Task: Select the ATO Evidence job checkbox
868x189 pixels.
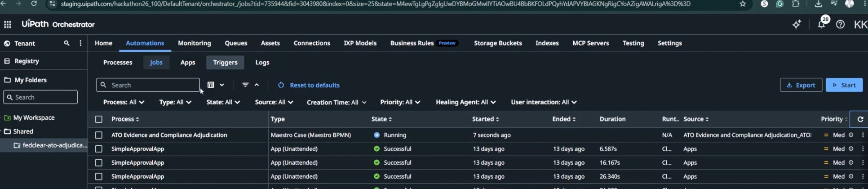Action: pos(99,135)
